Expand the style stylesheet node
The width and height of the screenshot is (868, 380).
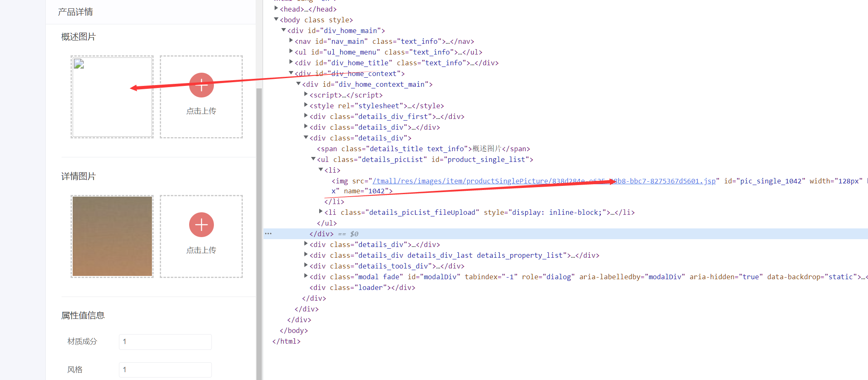pyautogui.click(x=306, y=105)
